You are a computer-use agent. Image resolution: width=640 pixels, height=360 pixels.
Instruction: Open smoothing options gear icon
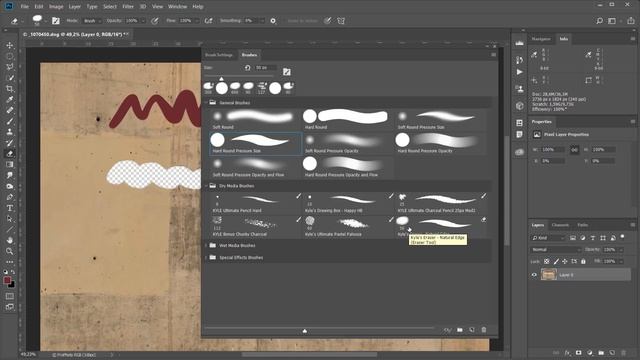273,21
